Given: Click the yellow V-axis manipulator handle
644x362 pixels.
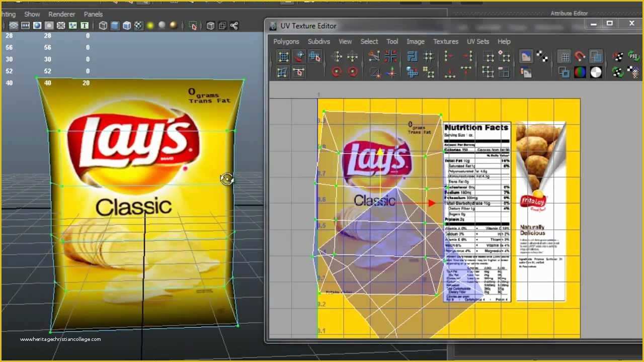Looking at the screenshot, I should (380, 152).
